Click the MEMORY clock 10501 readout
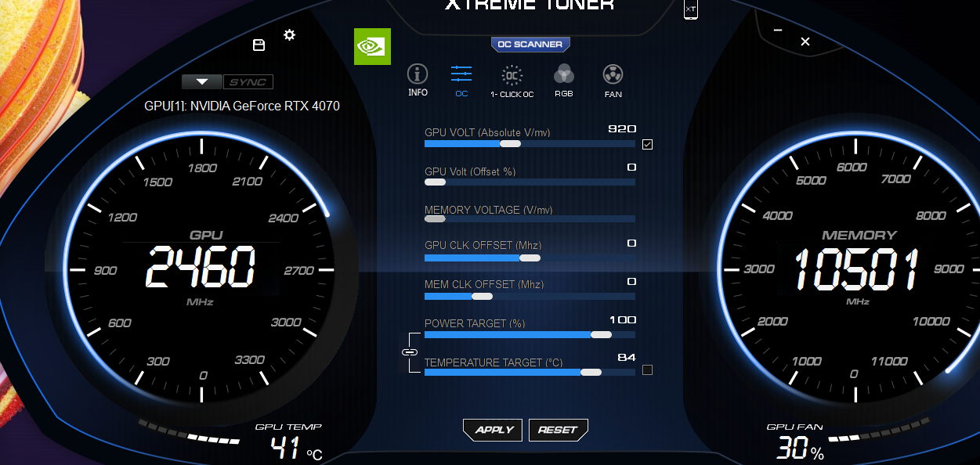 tap(856, 270)
